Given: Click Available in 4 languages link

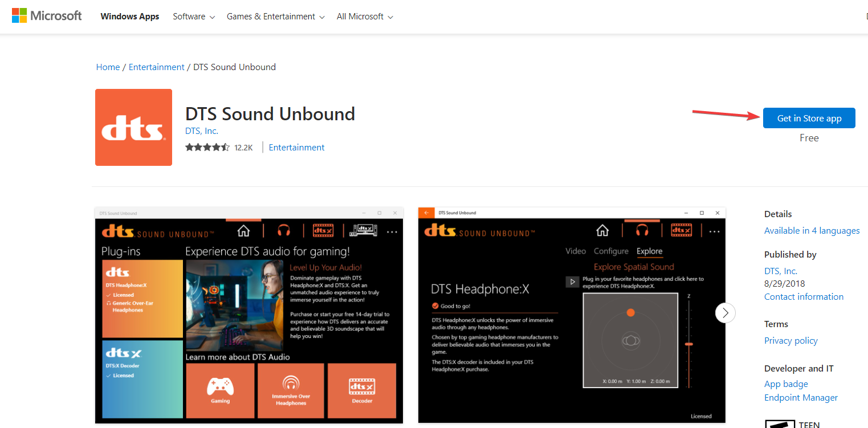Looking at the screenshot, I should point(812,230).
